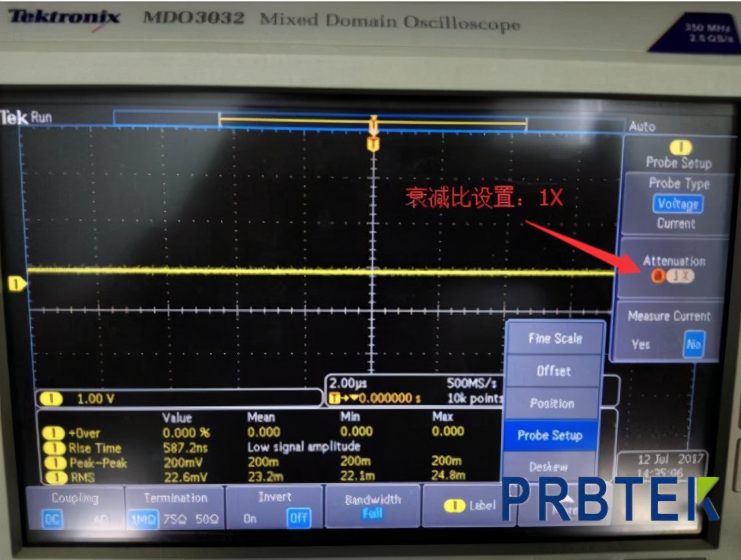Open the Invert bottom menu button
Image resolution: width=741 pixels, height=560 pixels.
click(x=275, y=507)
